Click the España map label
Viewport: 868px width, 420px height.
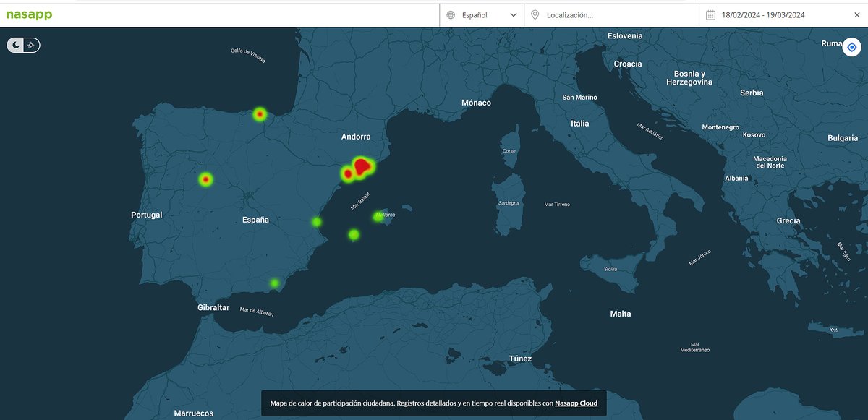click(255, 220)
